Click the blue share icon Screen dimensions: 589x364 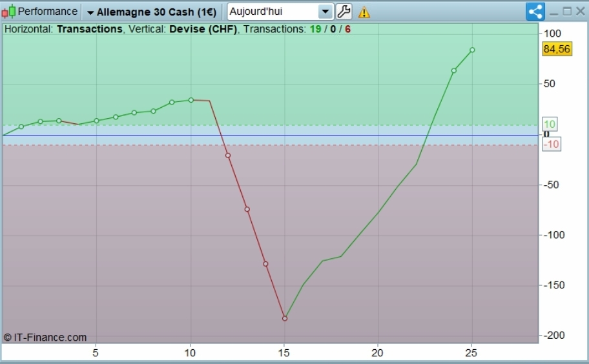pos(535,12)
